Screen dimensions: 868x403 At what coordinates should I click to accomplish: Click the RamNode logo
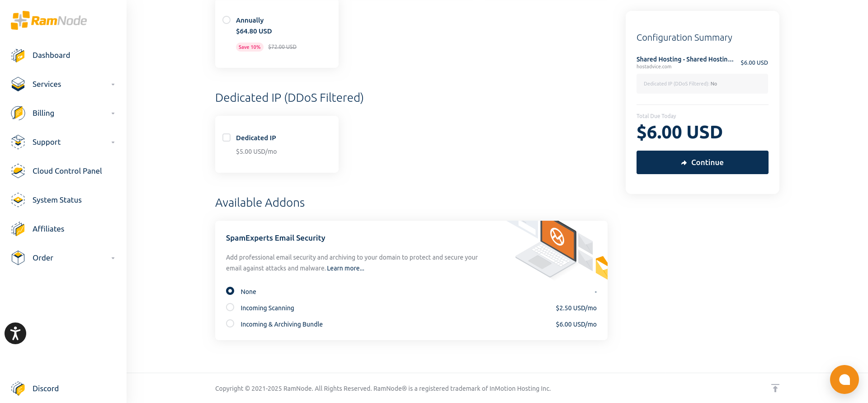49,20
